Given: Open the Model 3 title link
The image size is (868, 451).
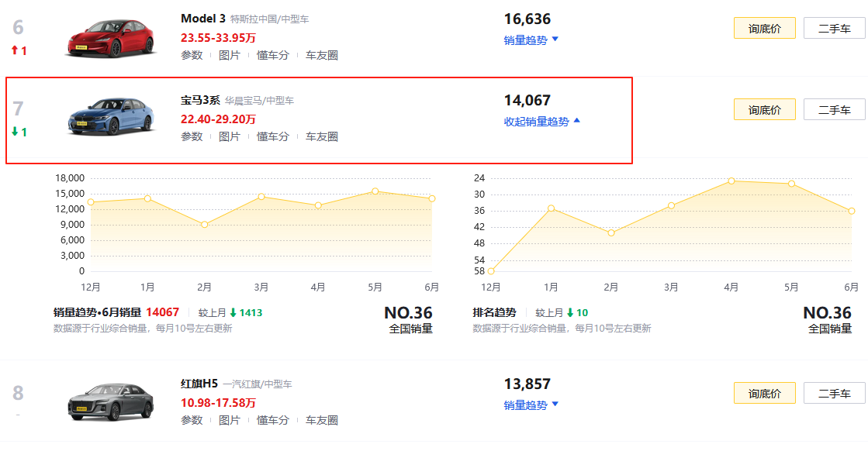Looking at the screenshot, I should click(202, 19).
